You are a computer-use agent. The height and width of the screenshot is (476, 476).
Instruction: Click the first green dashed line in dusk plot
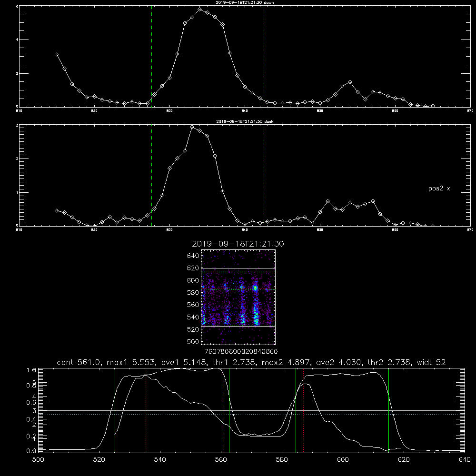tap(151, 175)
